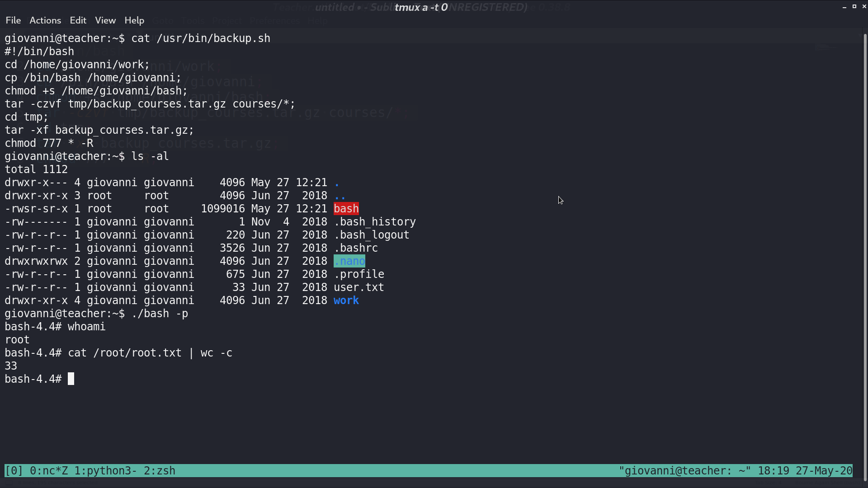This screenshot has height=488, width=868.
Task: Minimize the terminal window
Action: tap(844, 7)
